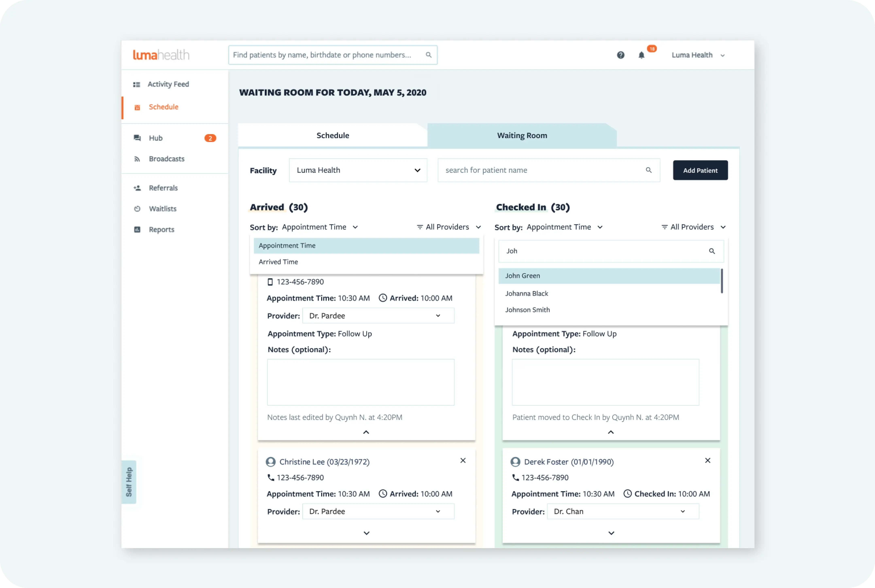
Task: Switch to the Waiting Room tab
Action: [x=522, y=135]
